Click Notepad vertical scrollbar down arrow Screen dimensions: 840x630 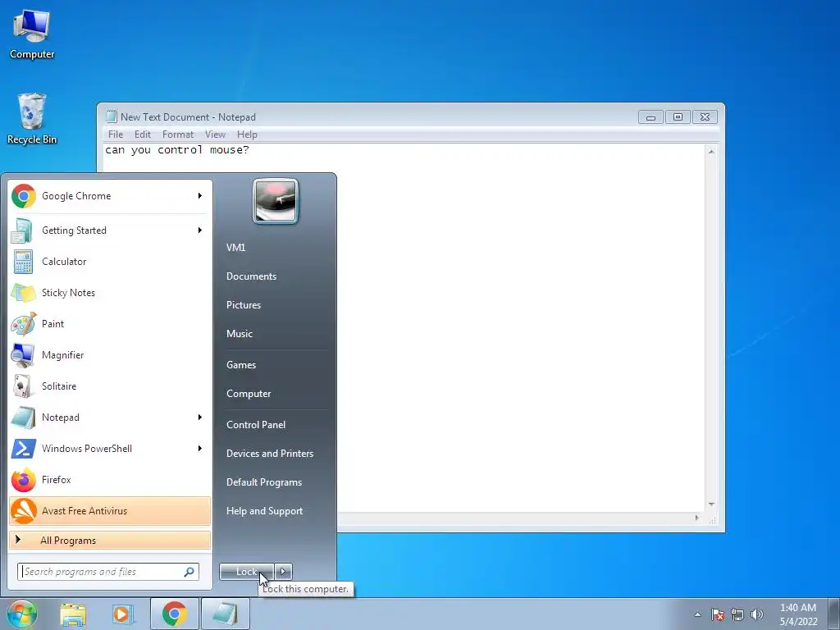click(x=711, y=504)
